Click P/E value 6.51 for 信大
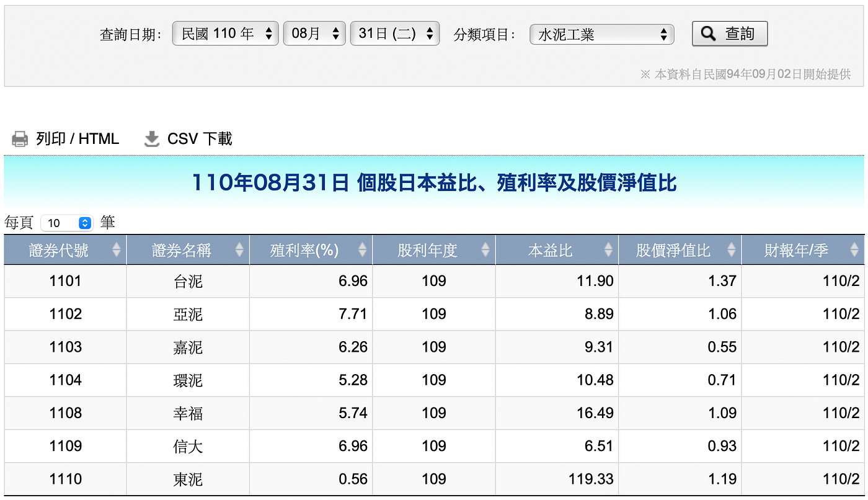868x500 pixels. [x=600, y=445]
